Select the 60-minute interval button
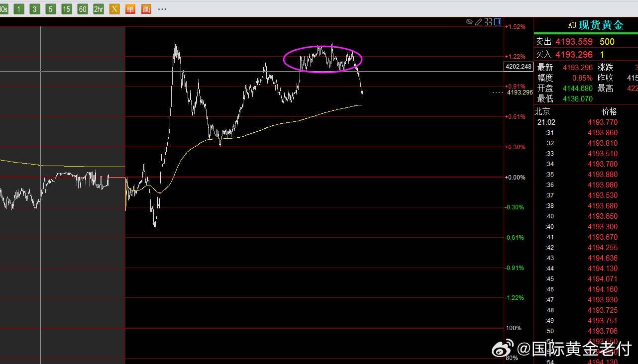 pos(83,9)
